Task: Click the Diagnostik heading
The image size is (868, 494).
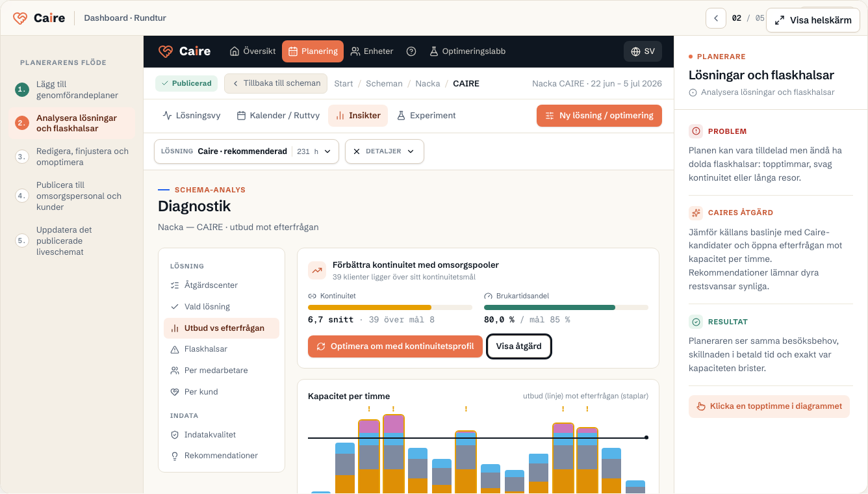Action: (x=194, y=207)
